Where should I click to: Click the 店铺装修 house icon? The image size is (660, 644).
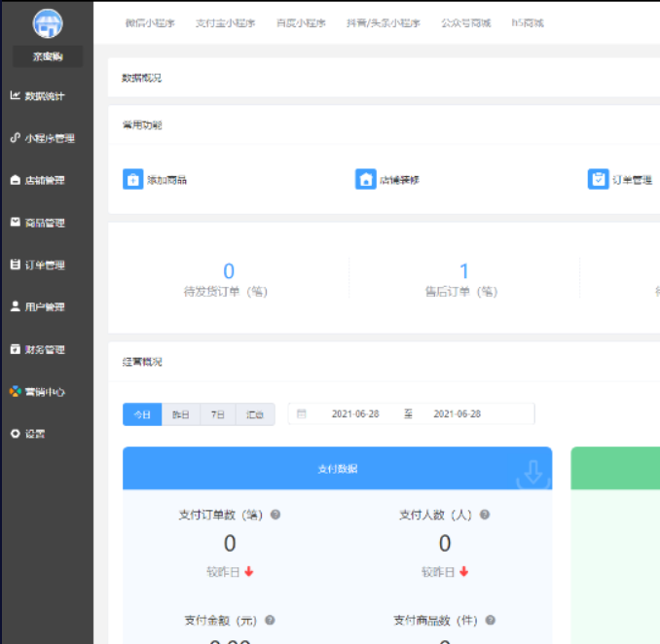[365, 179]
